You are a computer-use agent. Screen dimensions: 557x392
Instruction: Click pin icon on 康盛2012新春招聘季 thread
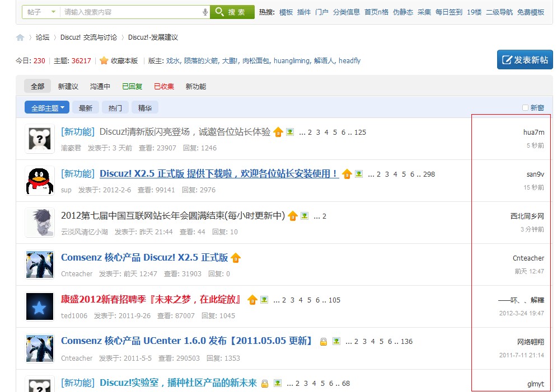coord(252,300)
